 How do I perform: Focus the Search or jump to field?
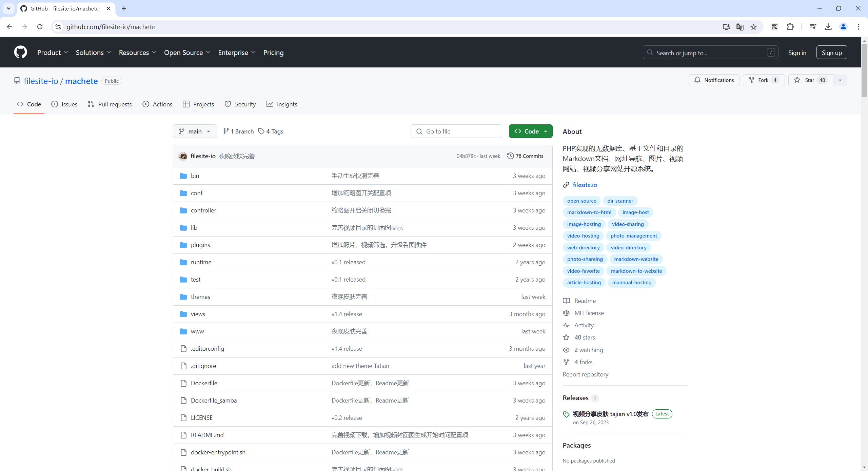coord(710,53)
